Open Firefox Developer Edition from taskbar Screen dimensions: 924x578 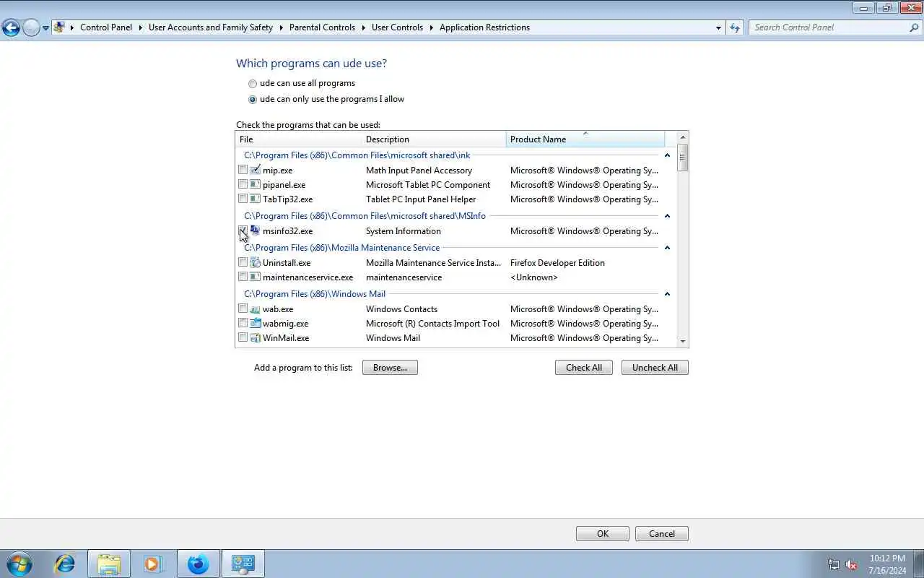[x=198, y=564]
